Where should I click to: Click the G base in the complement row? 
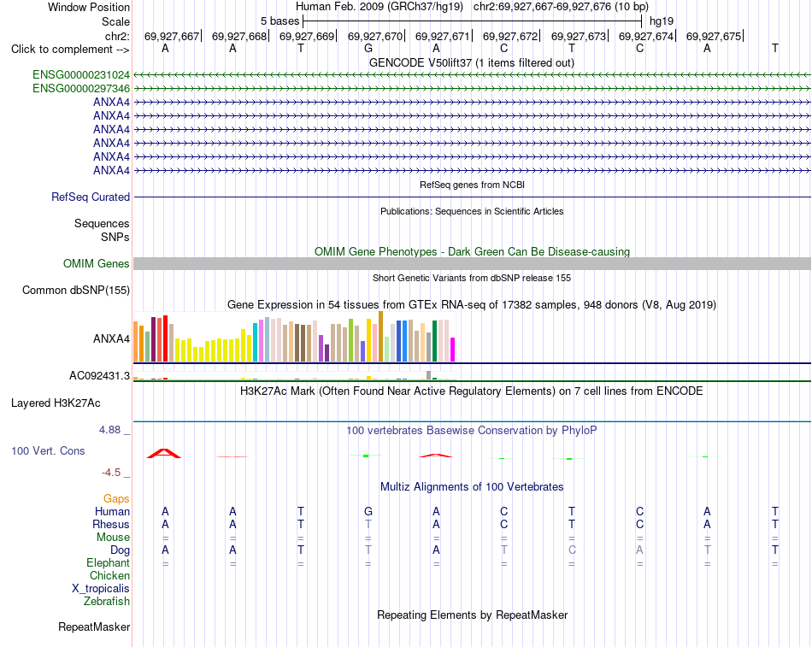click(x=368, y=48)
